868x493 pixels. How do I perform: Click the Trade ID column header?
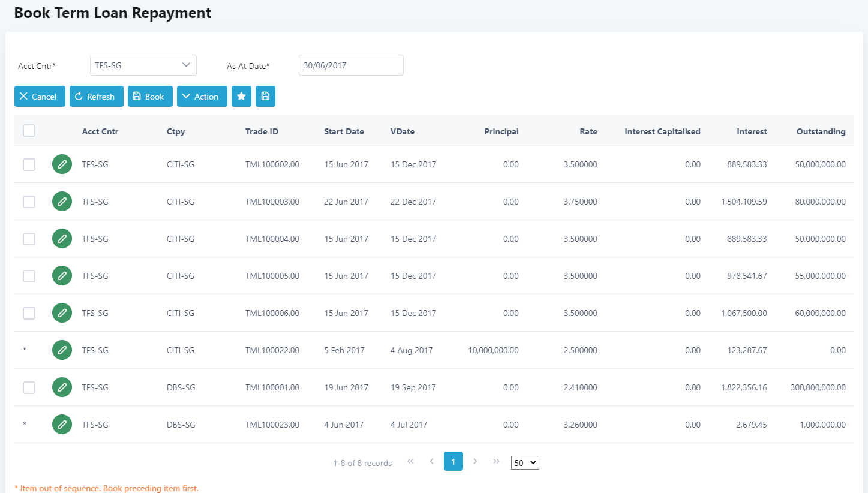(x=262, y=131)
